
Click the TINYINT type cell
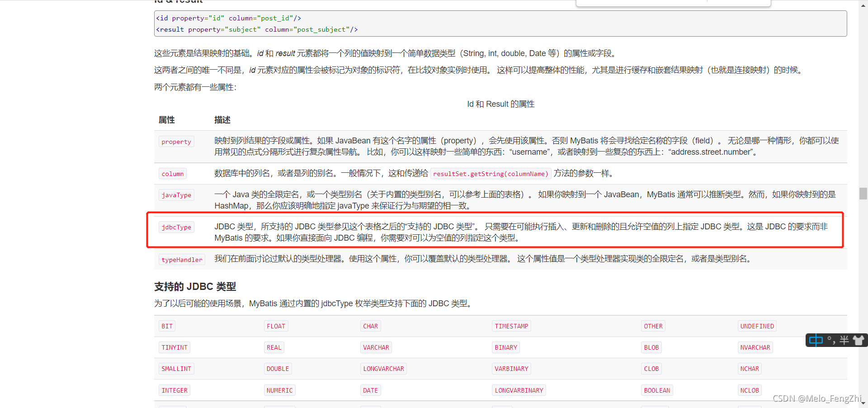175,347
